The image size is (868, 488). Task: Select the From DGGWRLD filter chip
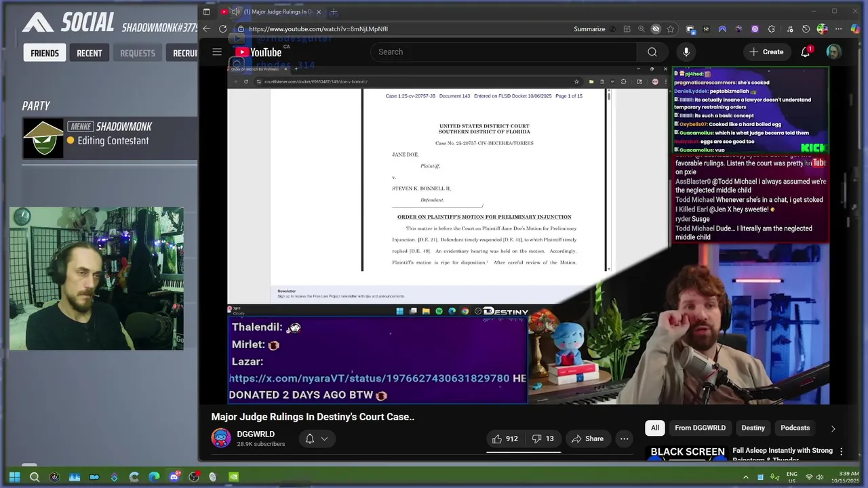tap(700, 428)
